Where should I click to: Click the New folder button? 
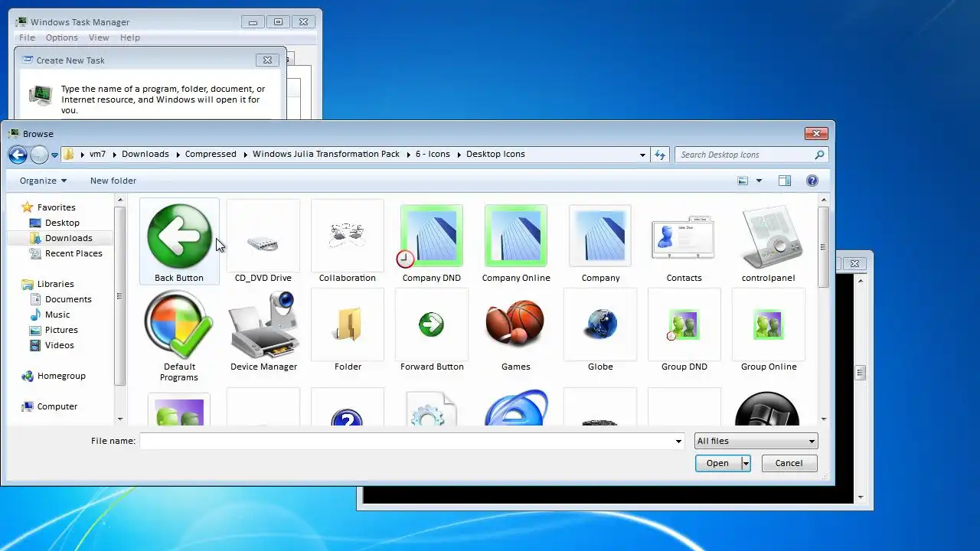pos(113,181)
